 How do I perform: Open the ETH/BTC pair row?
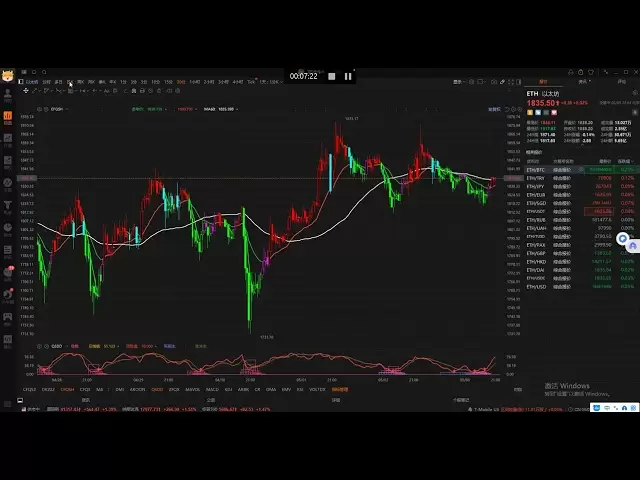tap(582, 170)
